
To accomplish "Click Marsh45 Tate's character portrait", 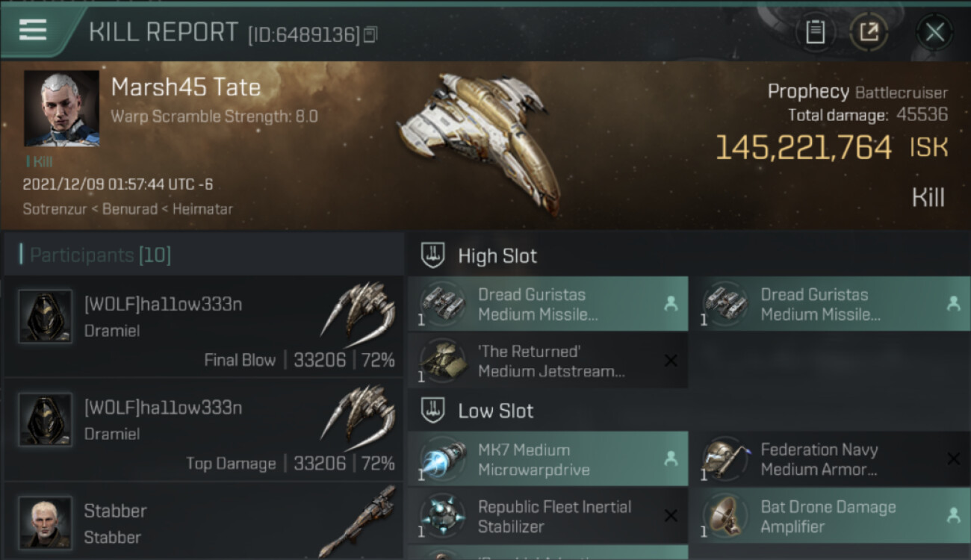I will [x=61, y=108].
